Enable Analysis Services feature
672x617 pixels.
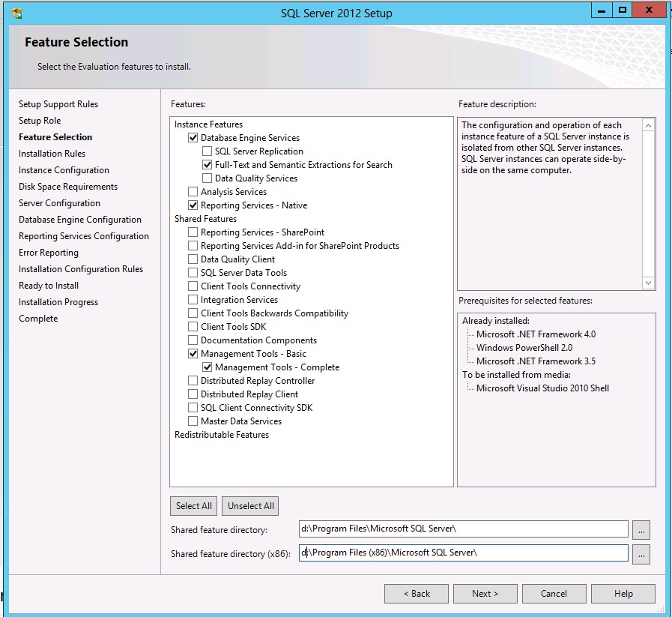click(193, 192)
